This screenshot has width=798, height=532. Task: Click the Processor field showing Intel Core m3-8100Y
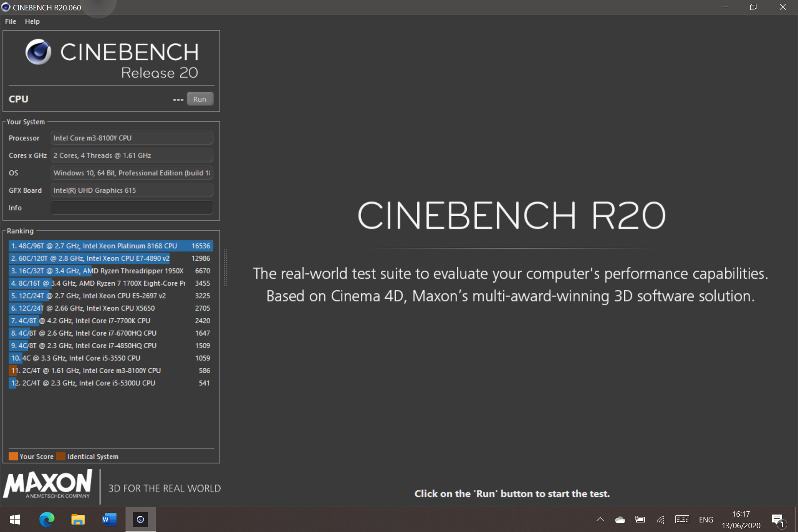[x=132, y=138]
